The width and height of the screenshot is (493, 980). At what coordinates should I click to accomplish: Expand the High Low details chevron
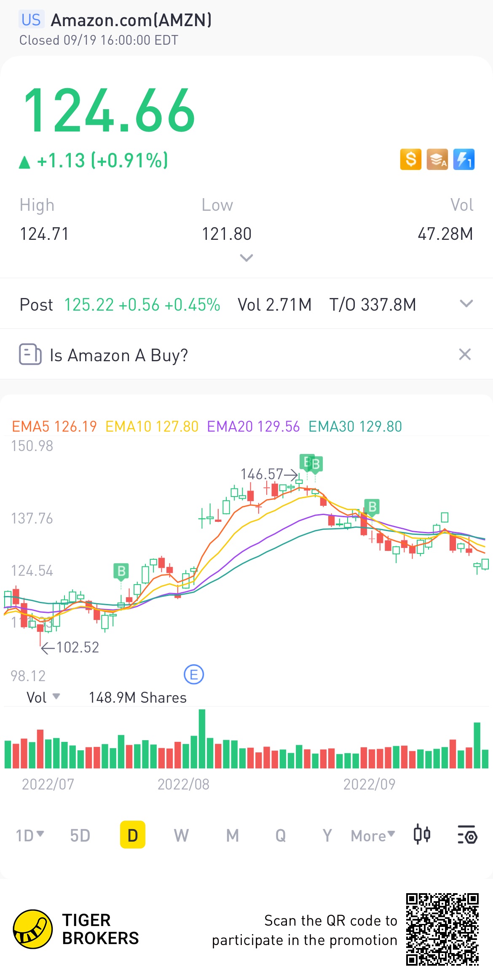tap(246, 258)
